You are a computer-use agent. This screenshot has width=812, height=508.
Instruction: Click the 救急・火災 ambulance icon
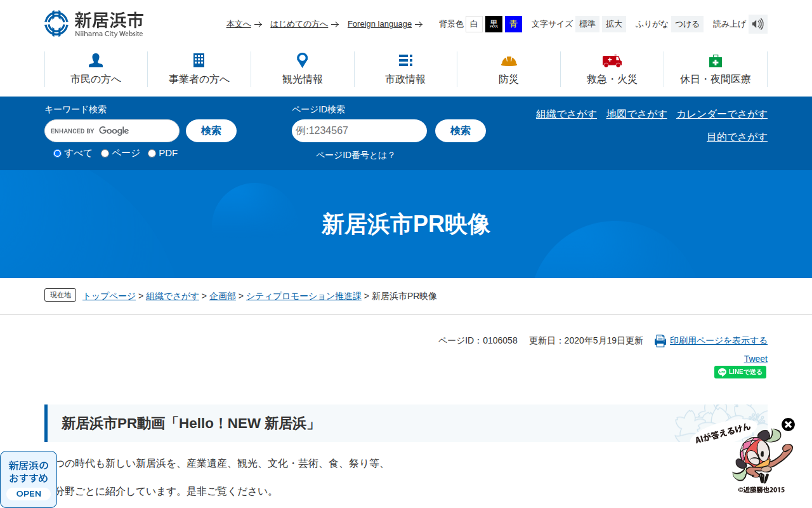pyautogui.click(x=612, y=61)
